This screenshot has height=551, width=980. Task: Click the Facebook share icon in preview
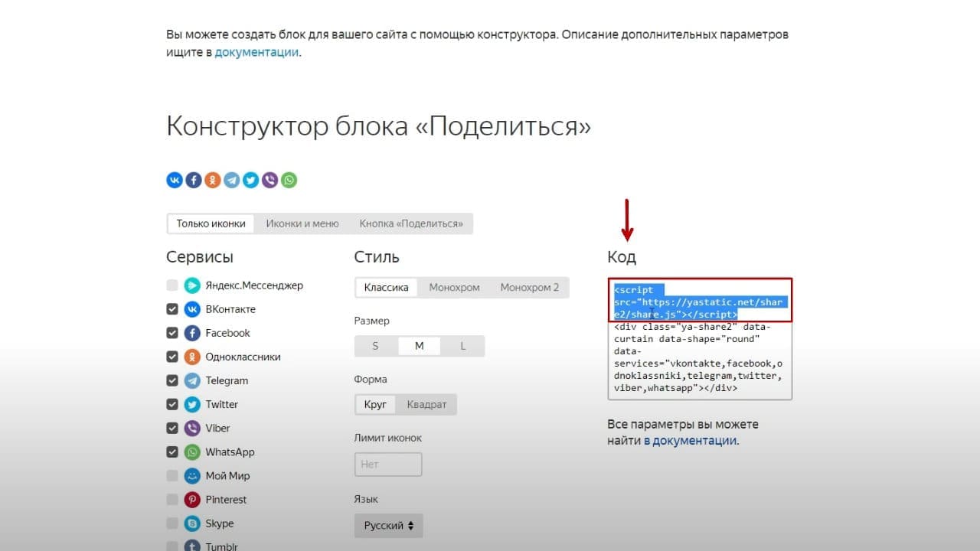click(194, 180)
